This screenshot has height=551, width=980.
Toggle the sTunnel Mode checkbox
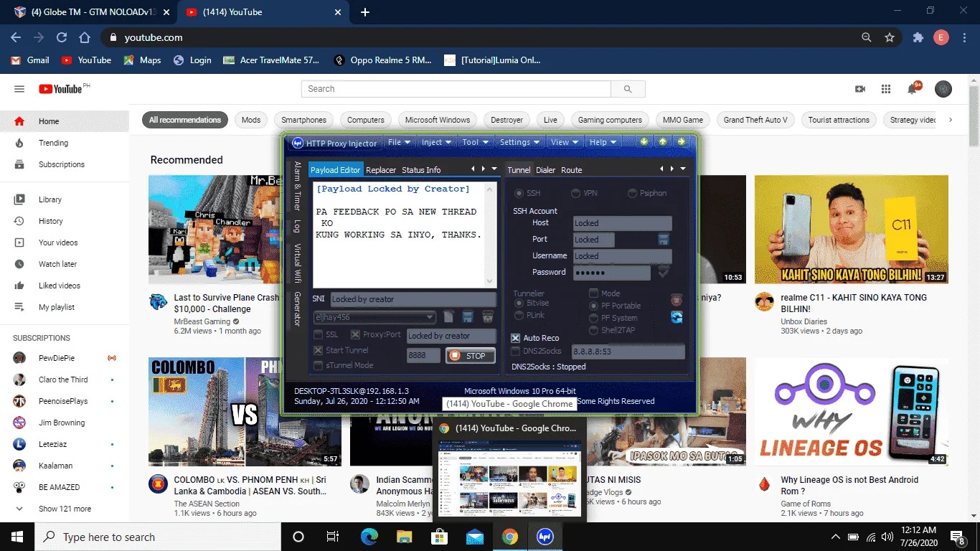[x=318, y=366]
